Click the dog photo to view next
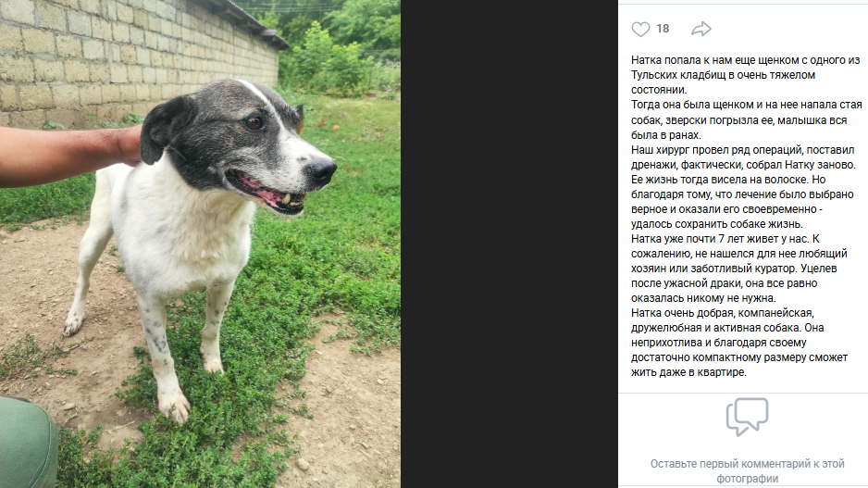 click(201, 244)
